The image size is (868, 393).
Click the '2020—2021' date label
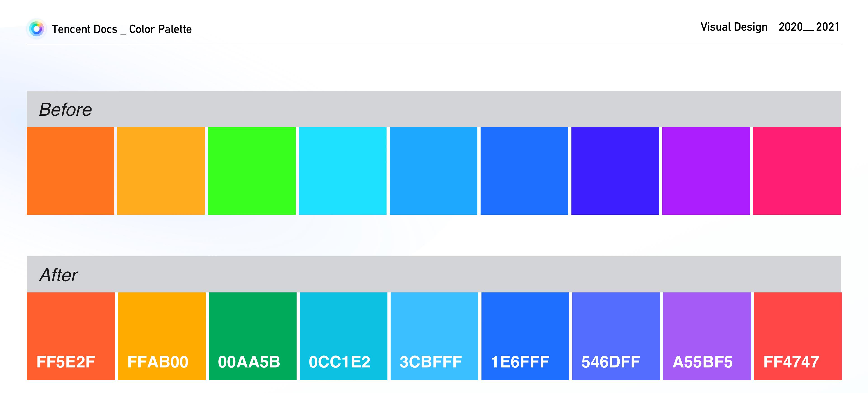tap(808, 27)
